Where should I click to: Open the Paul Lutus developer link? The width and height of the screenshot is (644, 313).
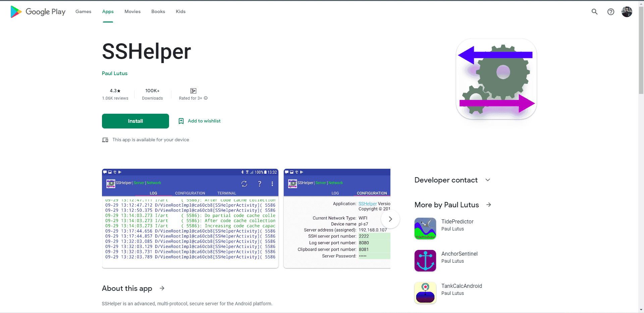click(x=115, y=73)
